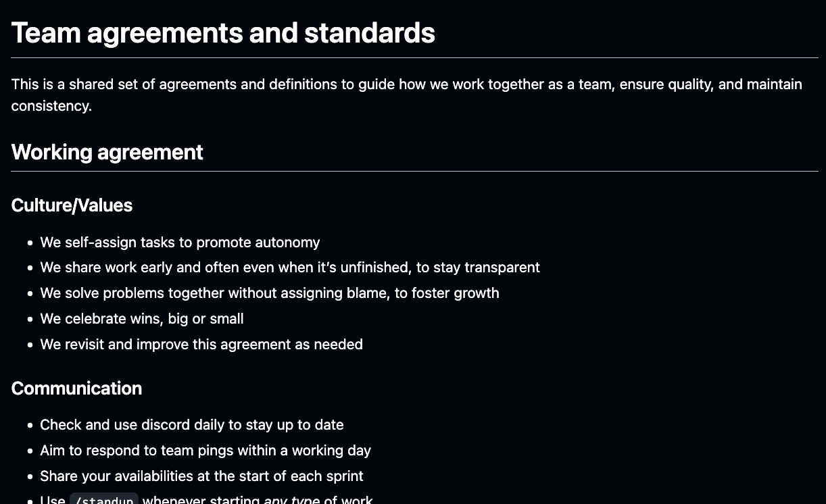Click "We self-assign tasks to promote autonomy"
The height and width of the screenshot is (504, 826).
(180, 243)
